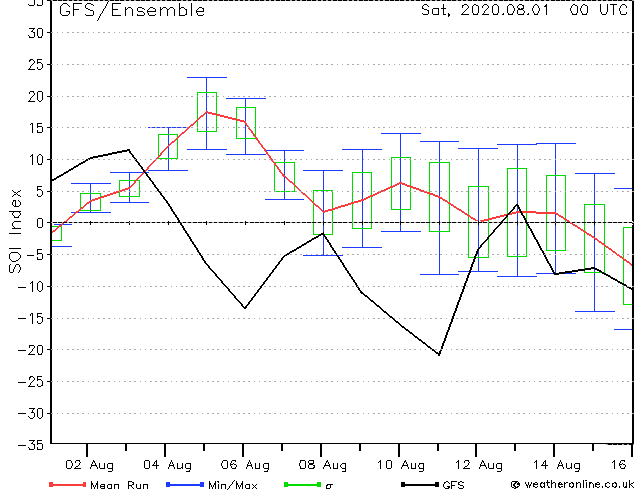
Task: Click the '25' y-axis value
Action: pos(36,65)
